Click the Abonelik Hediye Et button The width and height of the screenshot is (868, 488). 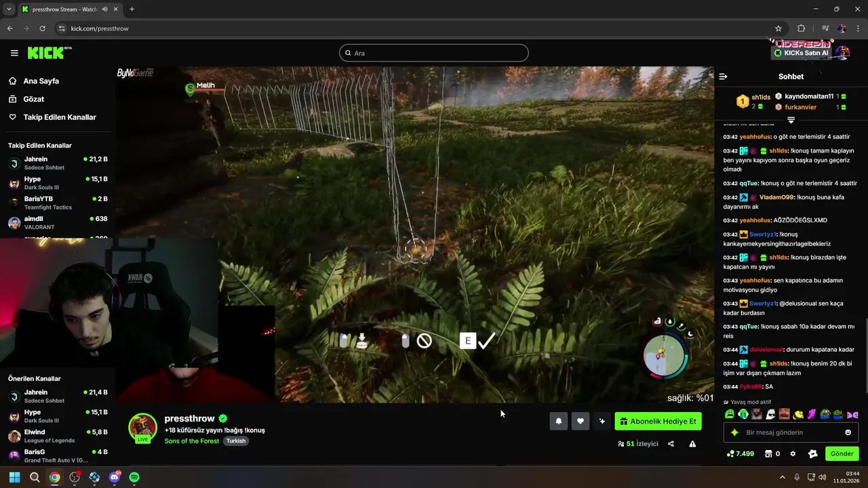click(658, 421)
